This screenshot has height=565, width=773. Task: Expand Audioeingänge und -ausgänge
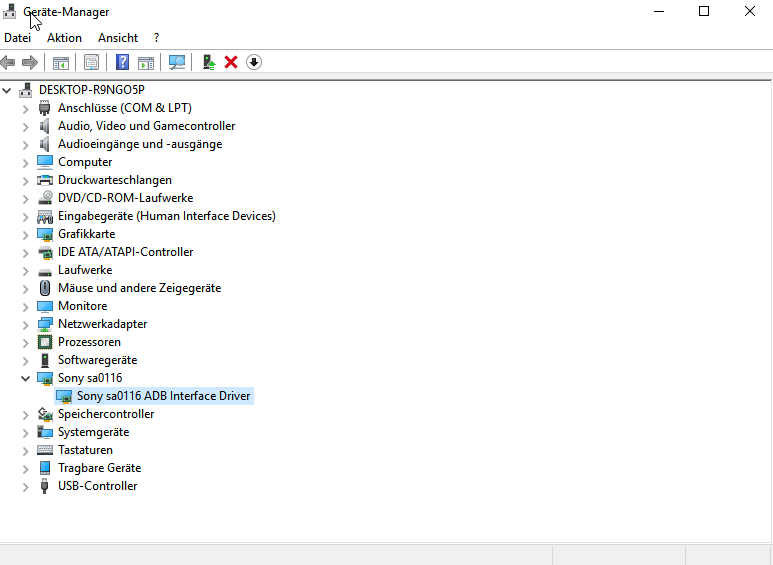pos(26,144)
